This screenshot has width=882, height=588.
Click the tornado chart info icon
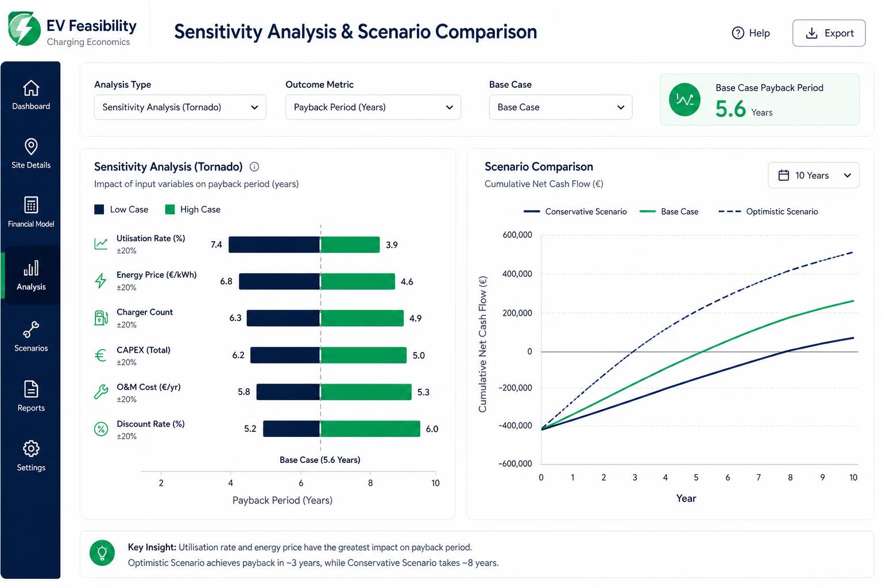[x=254, y=167]
